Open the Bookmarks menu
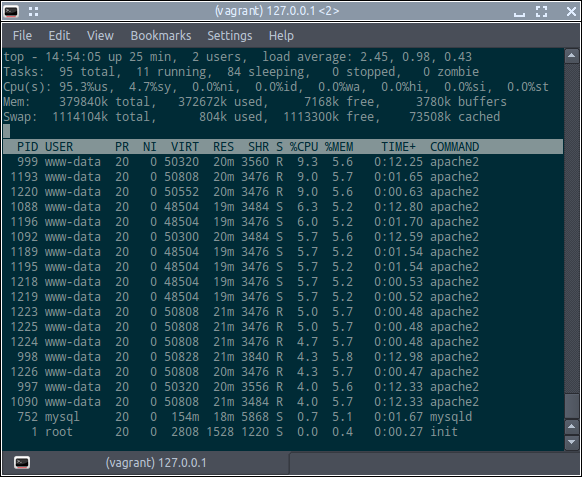Viewport: 582px width, 477px height. (x=161, y=36)
